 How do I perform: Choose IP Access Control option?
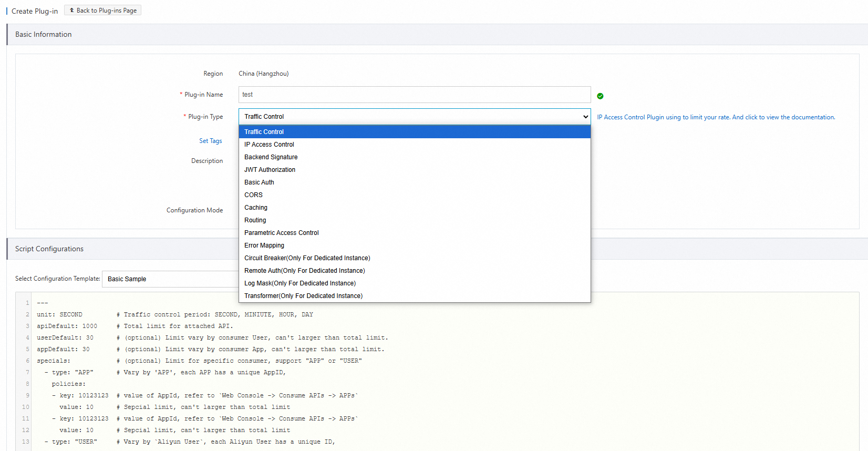(x=269, y=145)
